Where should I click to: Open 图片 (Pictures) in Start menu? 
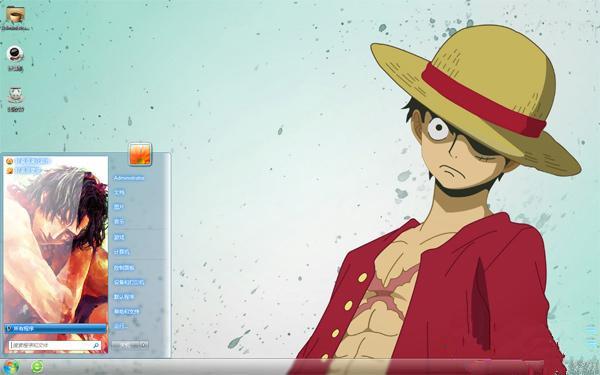point(119,207)
